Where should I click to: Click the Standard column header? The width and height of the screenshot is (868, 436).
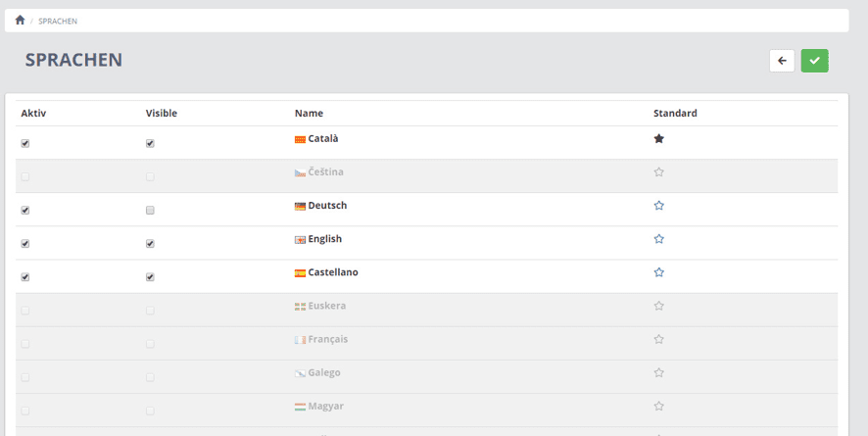tap(675, 114)
